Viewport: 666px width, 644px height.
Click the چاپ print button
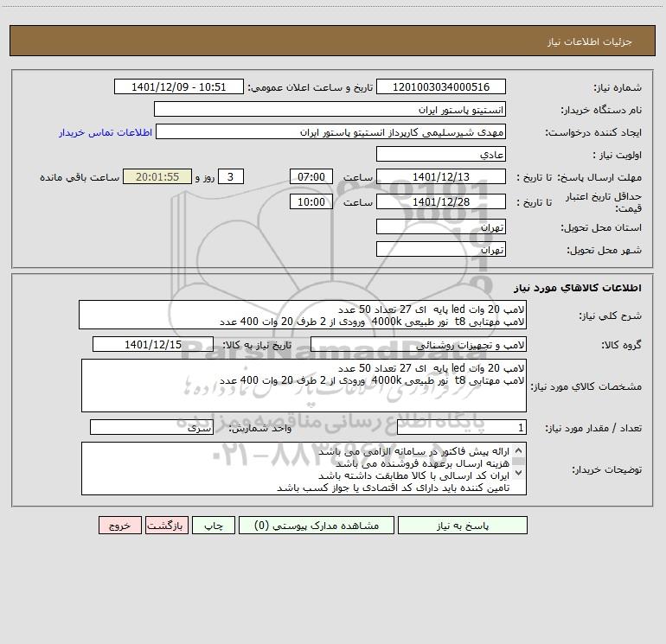coord(214,525)
